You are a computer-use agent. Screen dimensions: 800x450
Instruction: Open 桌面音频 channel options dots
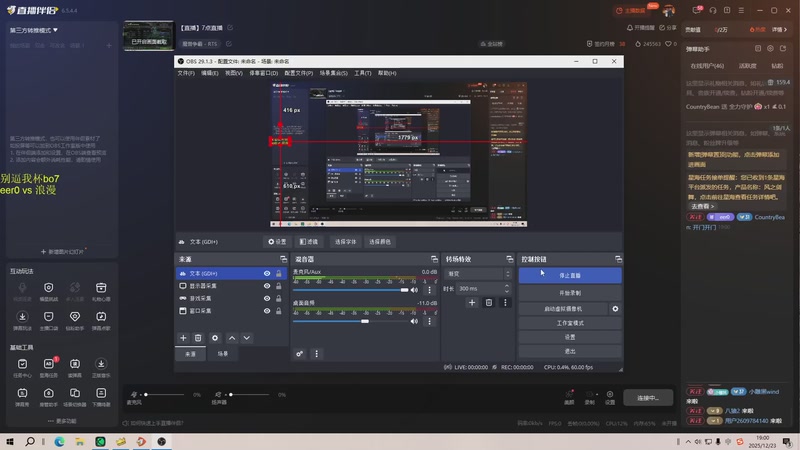pos(430,321)
